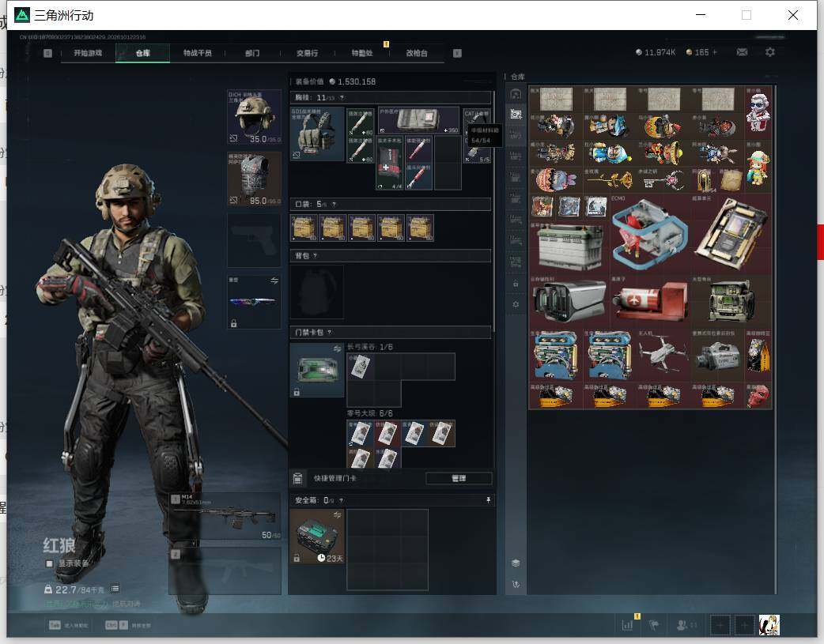Open the 改枪台 tab
The width and height of the screenshot is (824, 644).
(x=417, y=53)
